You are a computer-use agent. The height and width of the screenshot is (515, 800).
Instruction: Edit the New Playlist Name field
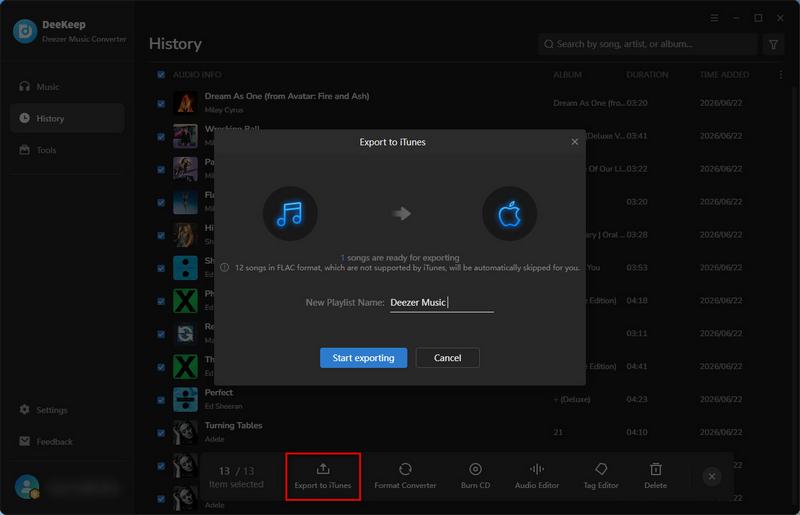[441, 302]
